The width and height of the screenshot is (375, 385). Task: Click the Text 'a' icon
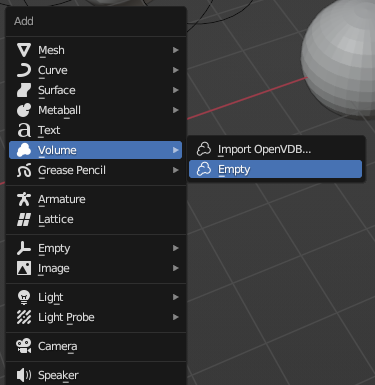24,130
